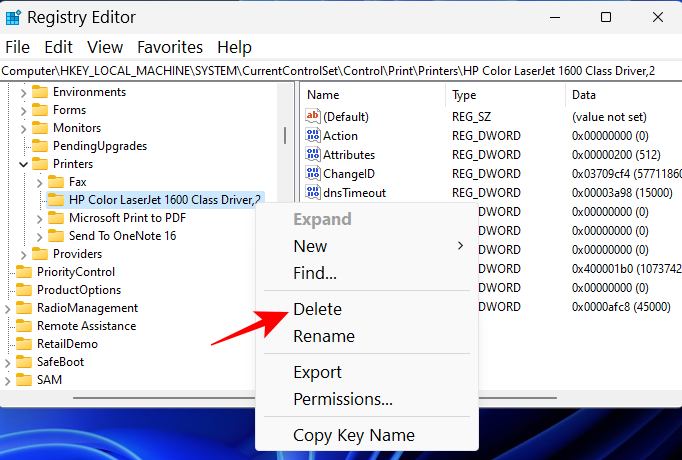Click Copy Key Name option
682x460 pixels.
tap(353, 435)
